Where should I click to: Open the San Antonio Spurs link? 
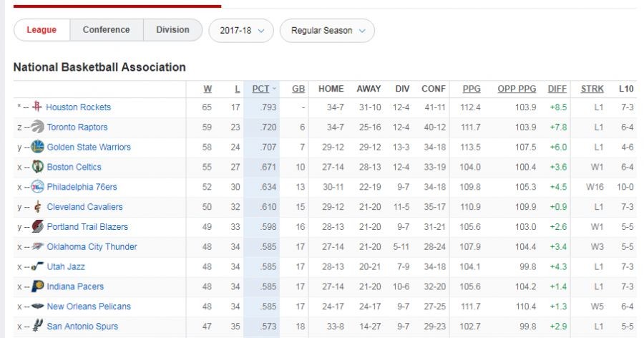click(x=82, y=327)
